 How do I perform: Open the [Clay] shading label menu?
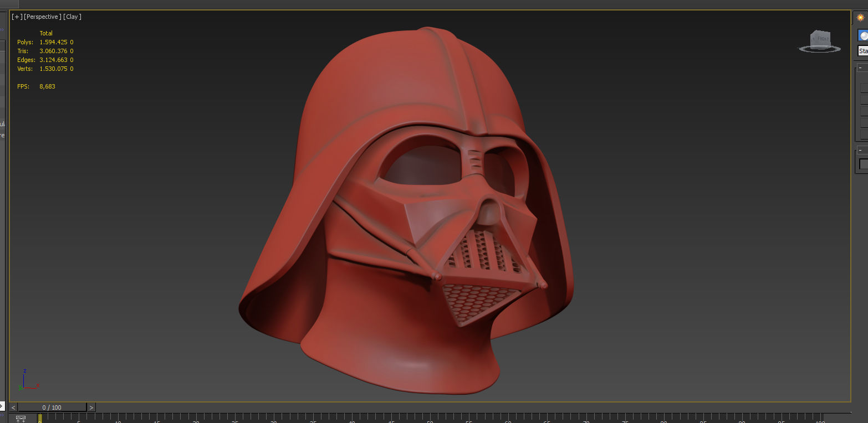[x=73, y=17]
